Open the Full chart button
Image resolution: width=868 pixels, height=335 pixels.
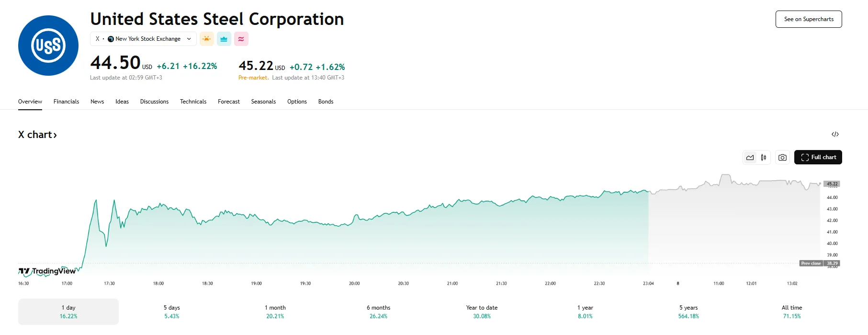coord(818,157)
